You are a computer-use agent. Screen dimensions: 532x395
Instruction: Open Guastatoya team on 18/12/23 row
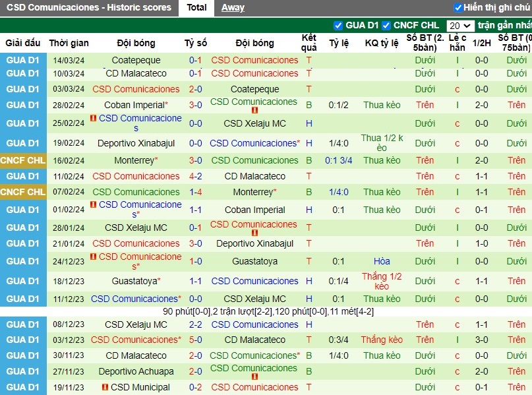[134, 282]
